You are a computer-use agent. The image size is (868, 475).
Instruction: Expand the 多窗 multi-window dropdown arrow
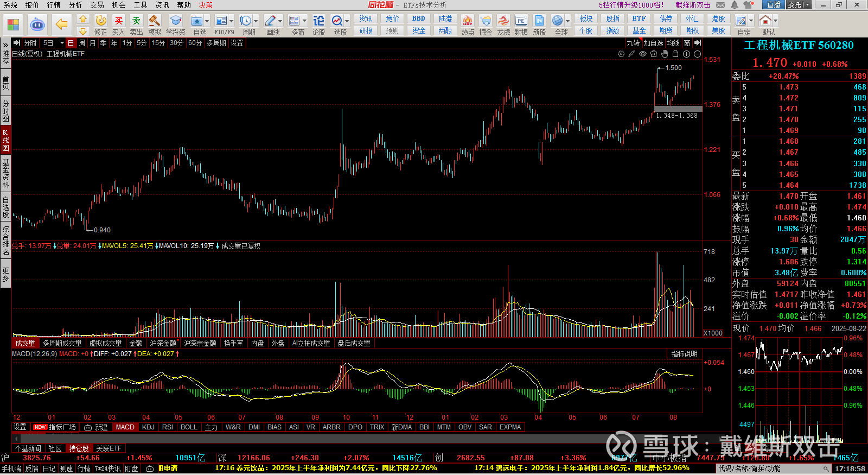coord(305,21)
